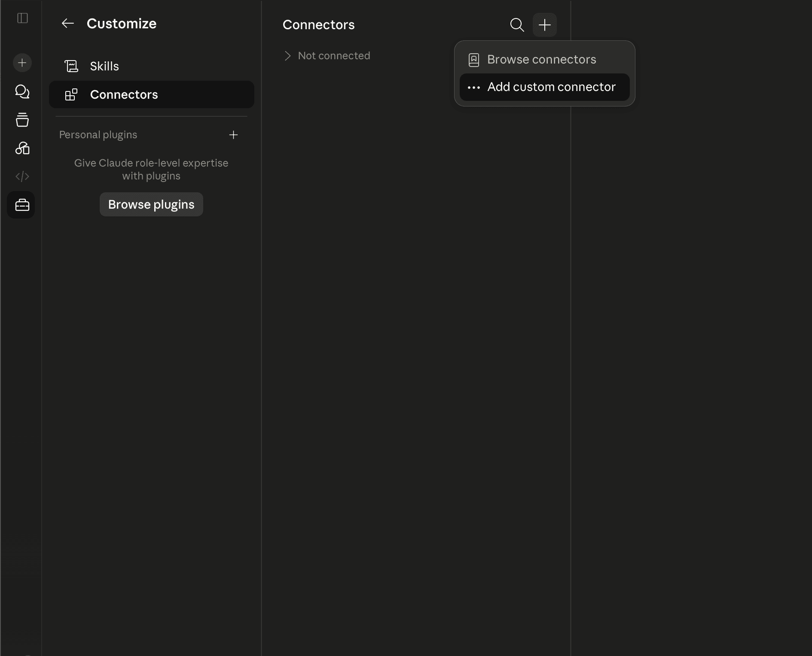Open the code brackets icon

22,176
